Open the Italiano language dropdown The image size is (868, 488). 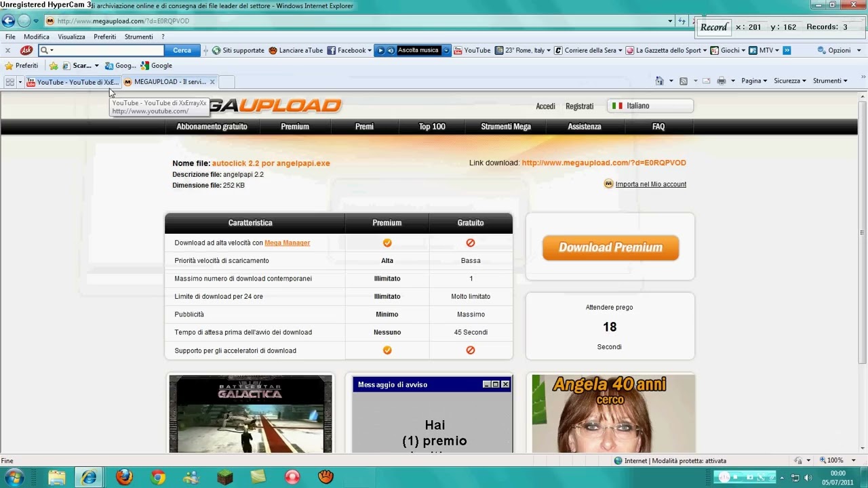pyautogui.click(x=650, y=106)
